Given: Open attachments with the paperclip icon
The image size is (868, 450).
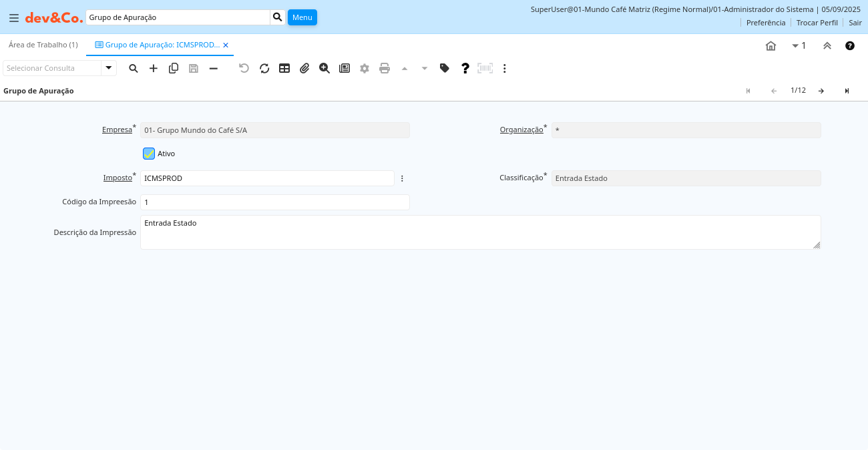Looking at the screenshot, I should click(304, 68).
